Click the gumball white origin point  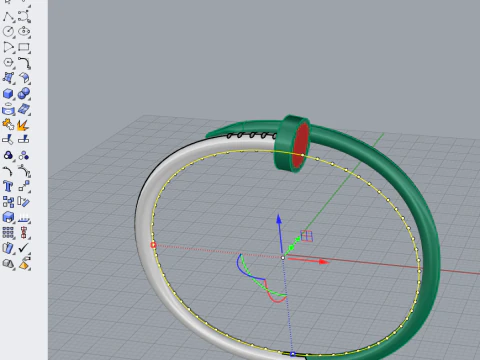(283, 257)
